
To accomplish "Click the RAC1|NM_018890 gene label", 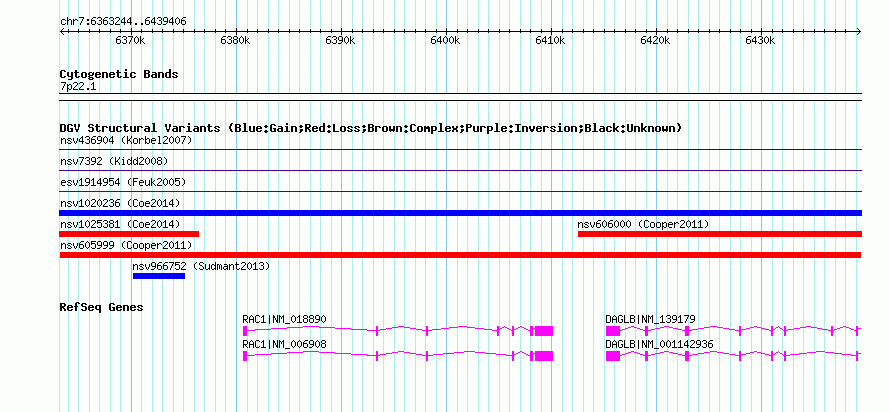I will pos(284,319).
